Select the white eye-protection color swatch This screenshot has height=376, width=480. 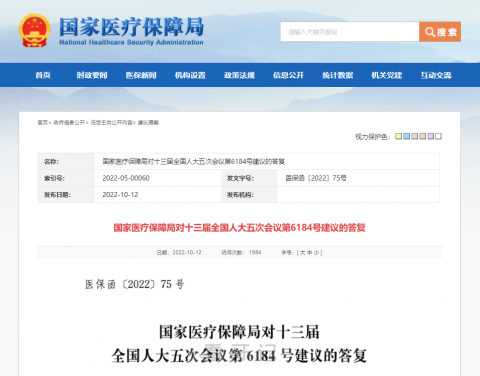pos(438,136)
